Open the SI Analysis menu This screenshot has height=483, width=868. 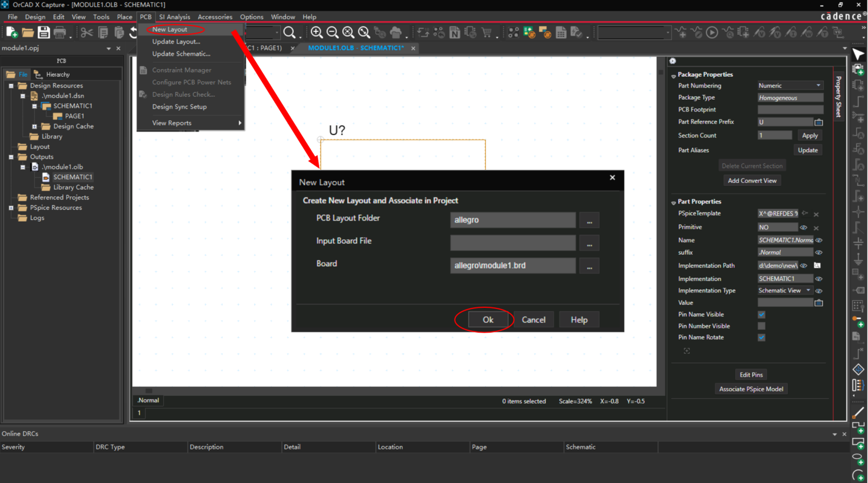click(x=175, y=17)
